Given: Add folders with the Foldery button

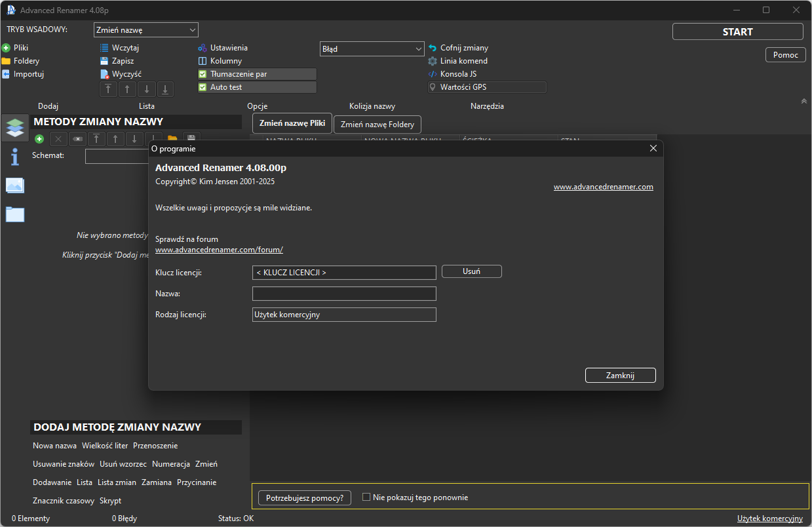Looking at the screenshot, I should [x=20, y=61].
